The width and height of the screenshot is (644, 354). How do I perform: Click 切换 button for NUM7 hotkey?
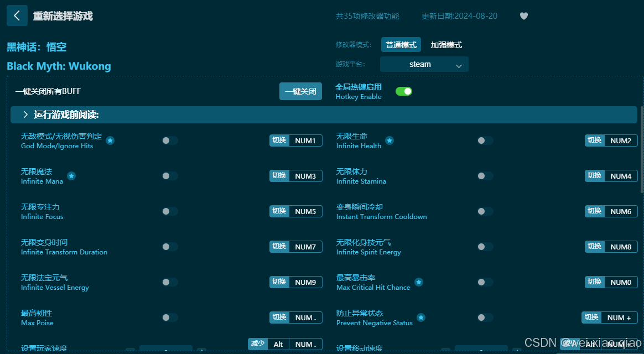279,246
